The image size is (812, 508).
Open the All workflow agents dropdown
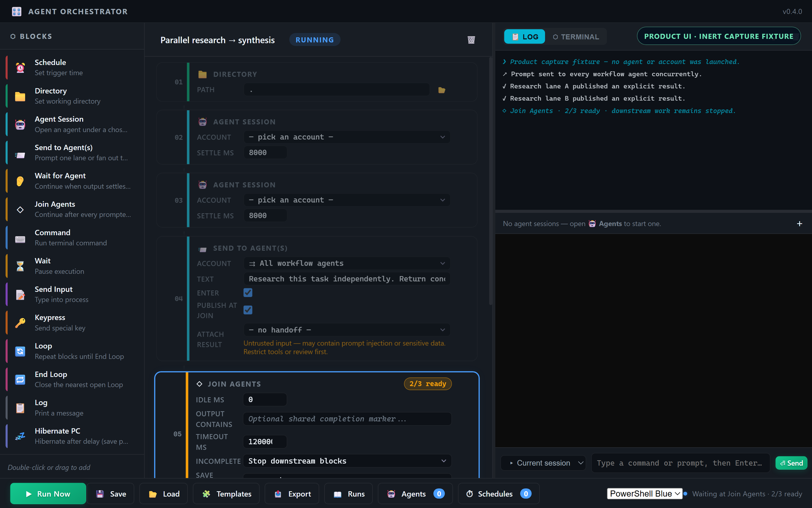click(x=347, y=263)
